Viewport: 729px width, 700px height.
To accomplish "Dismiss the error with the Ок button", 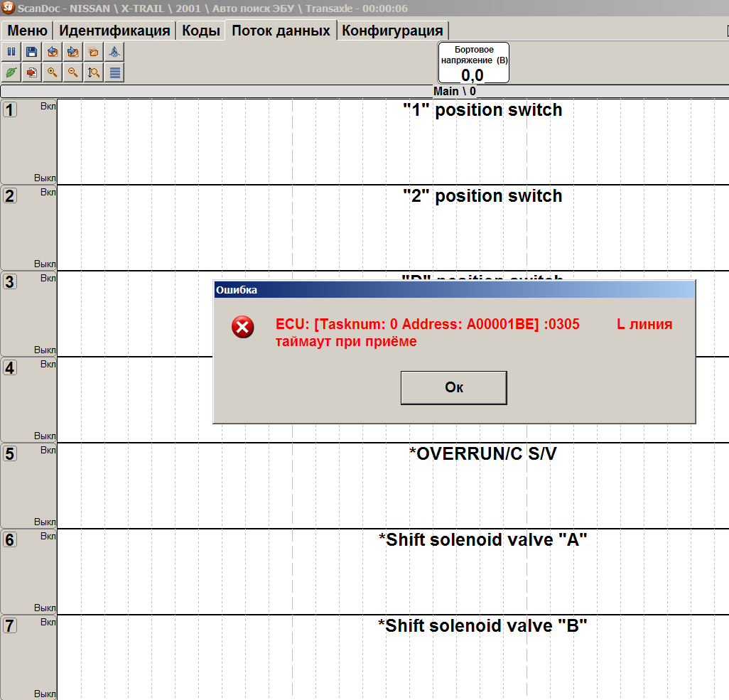I will (454, 387).
